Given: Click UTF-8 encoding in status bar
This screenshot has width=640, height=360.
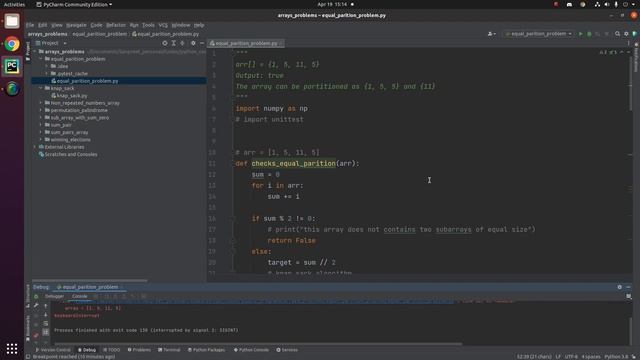Looking at the screenshot, I should pyautogui.click(x=571, y=357).
